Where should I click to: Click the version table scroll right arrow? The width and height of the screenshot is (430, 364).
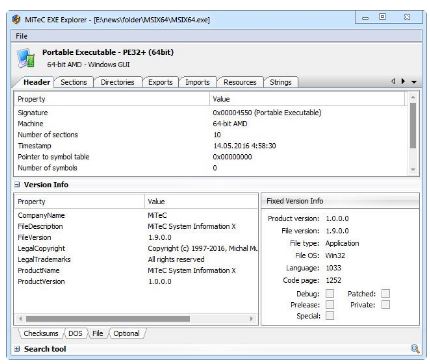point(251,319)
